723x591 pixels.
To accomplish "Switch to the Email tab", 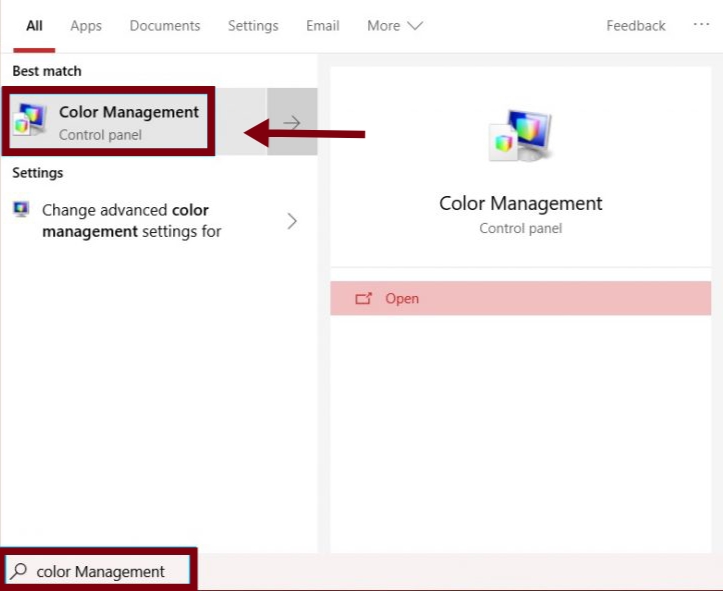I will click(323, 26).
